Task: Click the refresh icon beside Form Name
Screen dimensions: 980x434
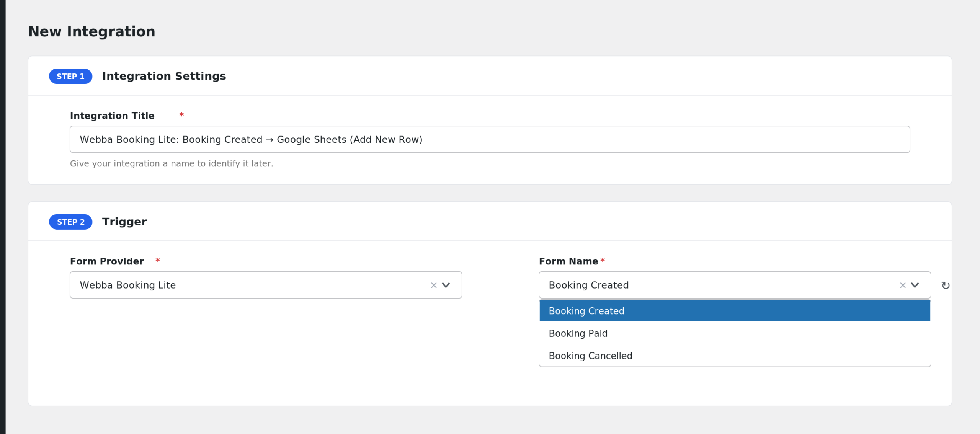Action: coord(945,285)
